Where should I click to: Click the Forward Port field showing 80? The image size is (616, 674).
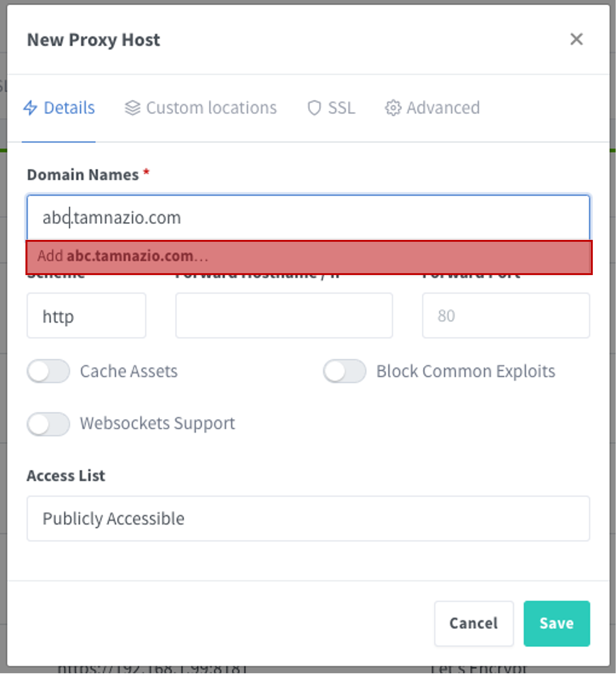(506, 315)
